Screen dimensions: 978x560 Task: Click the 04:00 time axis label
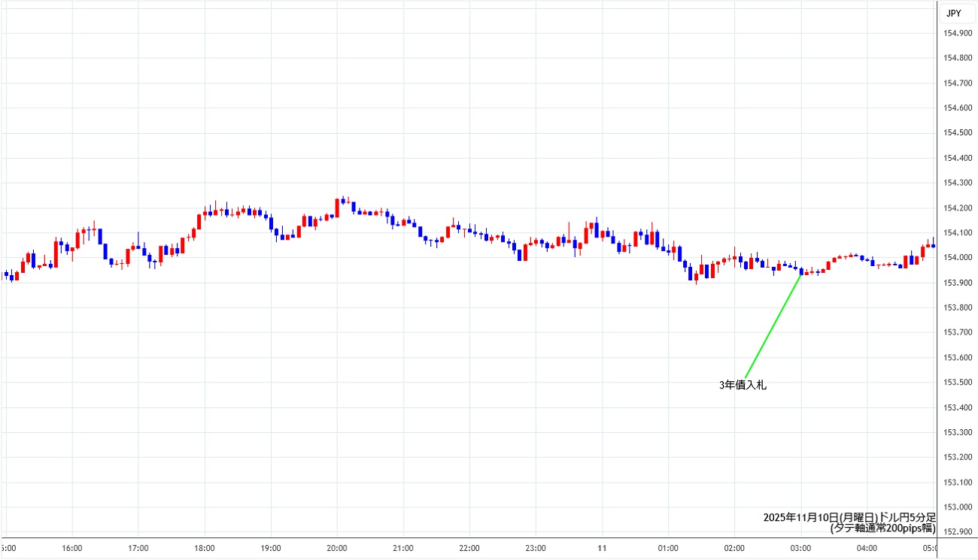867,548
